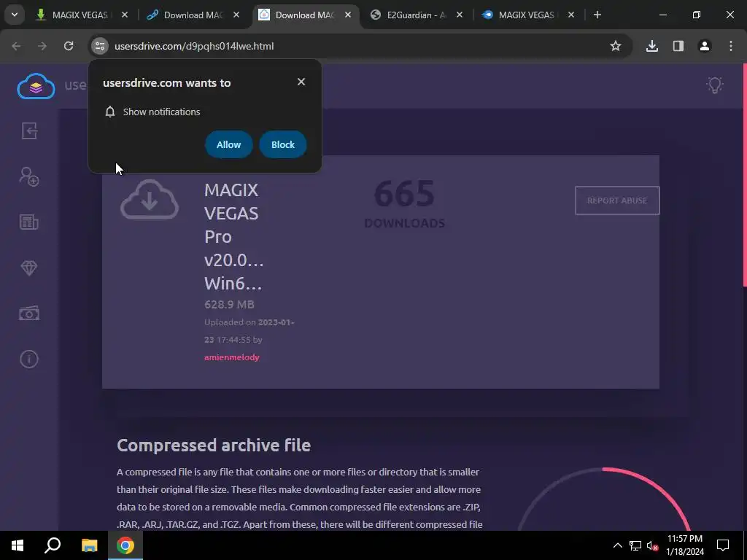Open Chrome downloads icon
The height and width of the screenshot is (560, 747).
(652, 46)
